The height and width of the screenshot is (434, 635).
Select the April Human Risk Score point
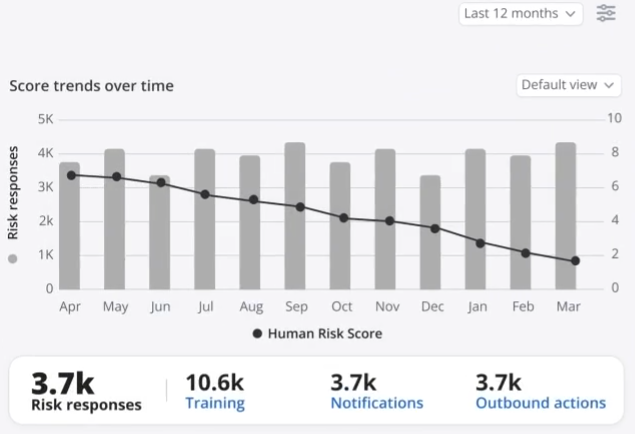click(x=71, y=175)
